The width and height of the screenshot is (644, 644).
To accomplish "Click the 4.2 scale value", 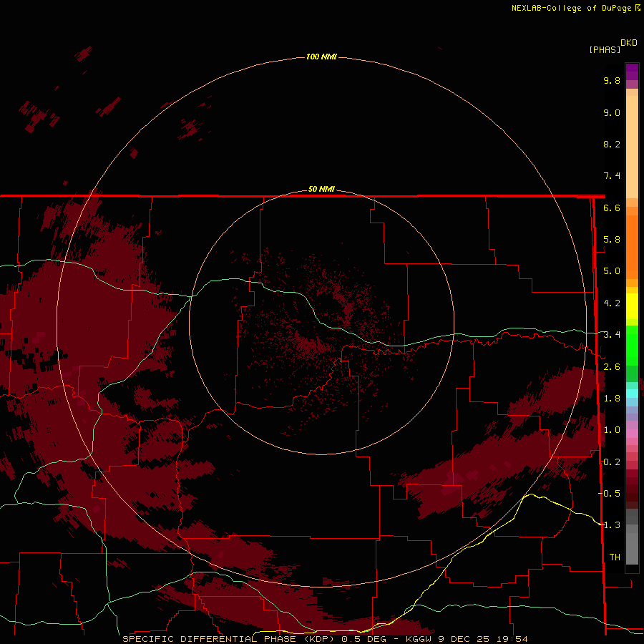I will click(x=612, y=303).
